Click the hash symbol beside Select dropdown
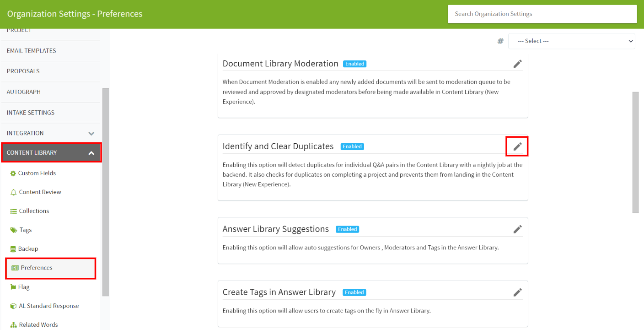 [x=500, y=41]
